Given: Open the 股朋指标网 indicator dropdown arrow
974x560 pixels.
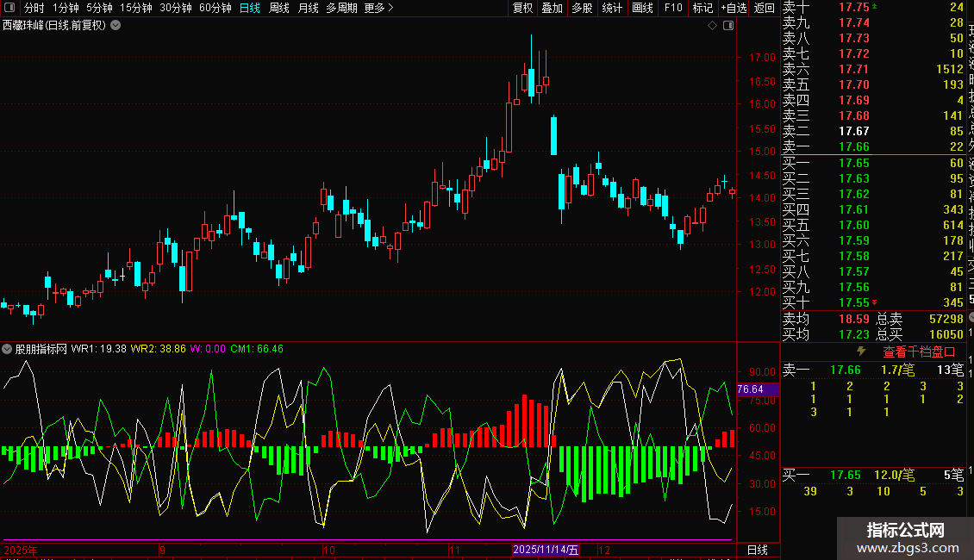Looking at the screenshot, I should pyautogui.click(x=8, y=349).
